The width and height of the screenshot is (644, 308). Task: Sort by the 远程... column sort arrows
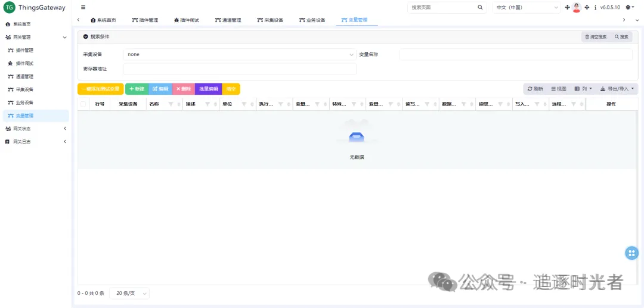(581, 104)
